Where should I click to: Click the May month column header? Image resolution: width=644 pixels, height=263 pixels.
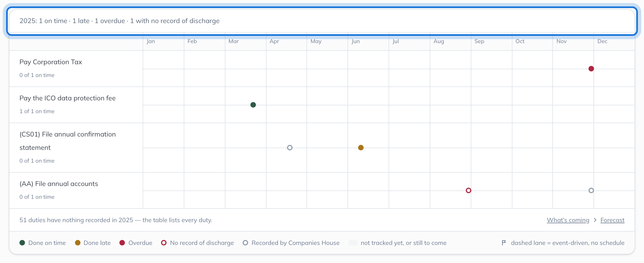coord(316,41)
